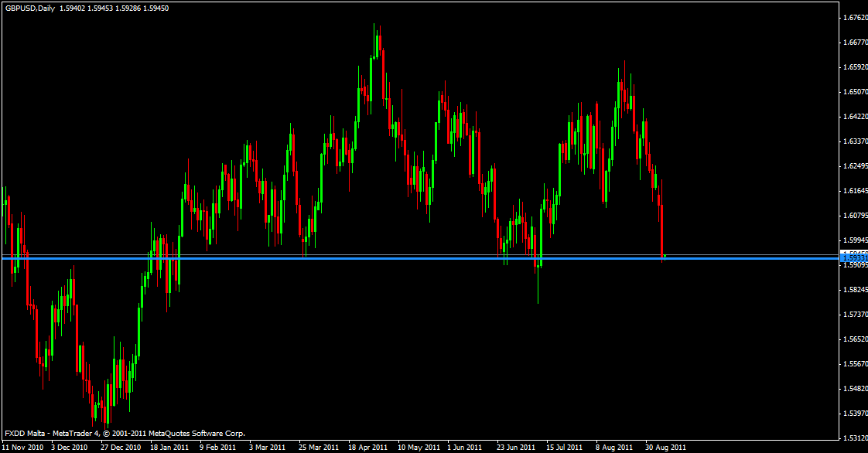Screen dimensions: 868x453
Task: Click the 18 Jan 2011 date label
Action: pyautogui.click(x=169, y=447)
